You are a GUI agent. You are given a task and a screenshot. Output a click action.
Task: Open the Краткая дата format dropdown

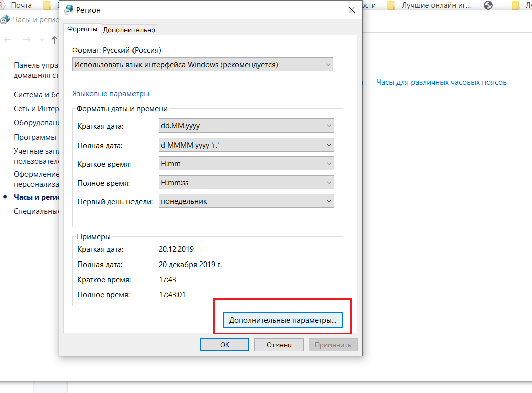[x=246, y=126]
